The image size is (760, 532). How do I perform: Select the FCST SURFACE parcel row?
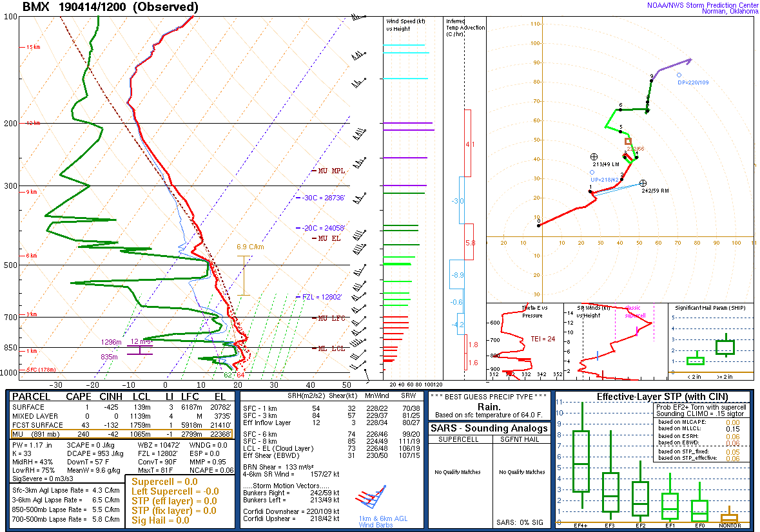121,425
